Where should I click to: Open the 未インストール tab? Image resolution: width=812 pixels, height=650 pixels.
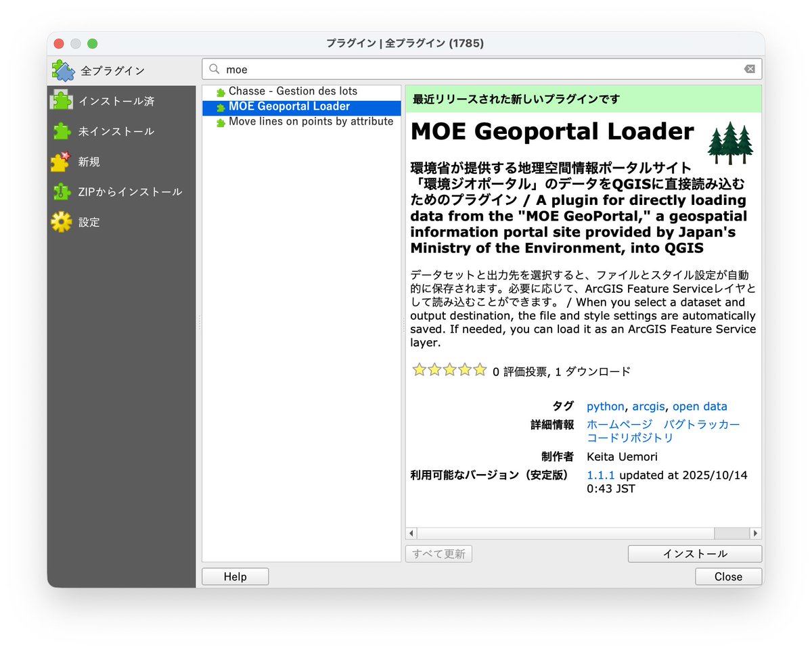pos(122,131)
